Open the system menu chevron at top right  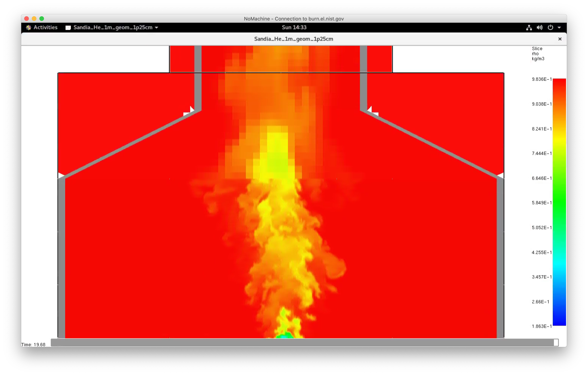(x=560, y=28)
